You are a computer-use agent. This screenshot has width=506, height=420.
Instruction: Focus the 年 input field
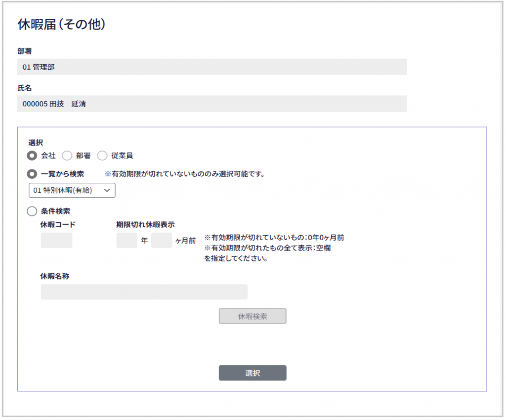[126, 241]
